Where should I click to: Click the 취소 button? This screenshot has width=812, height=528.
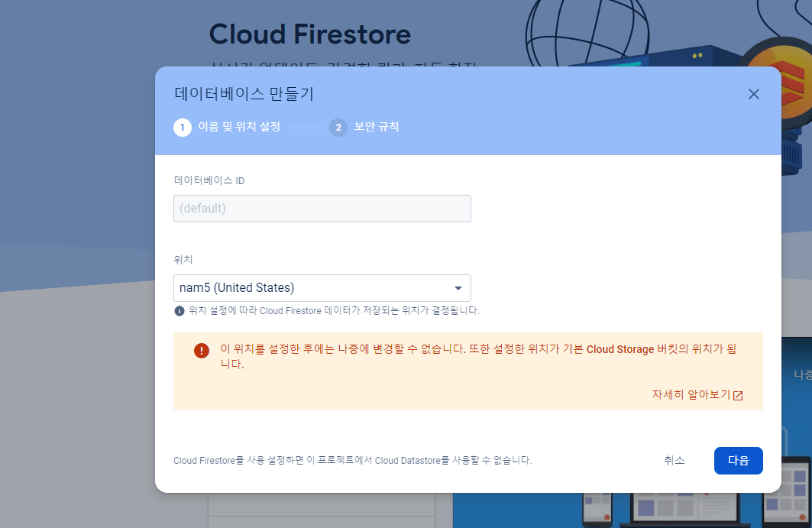(x=675, y=460)
